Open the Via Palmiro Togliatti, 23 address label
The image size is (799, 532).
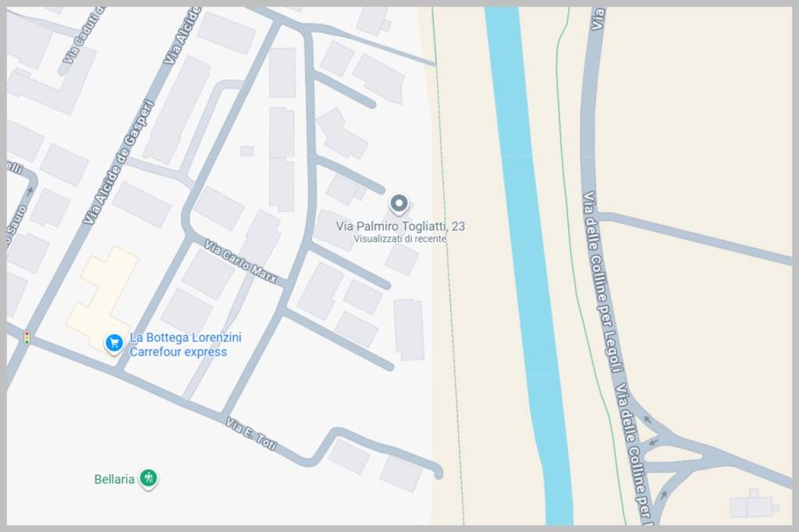pos(400,226)
